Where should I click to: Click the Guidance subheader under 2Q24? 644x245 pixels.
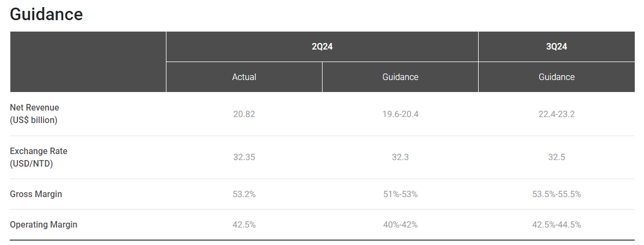coord(400,77)
